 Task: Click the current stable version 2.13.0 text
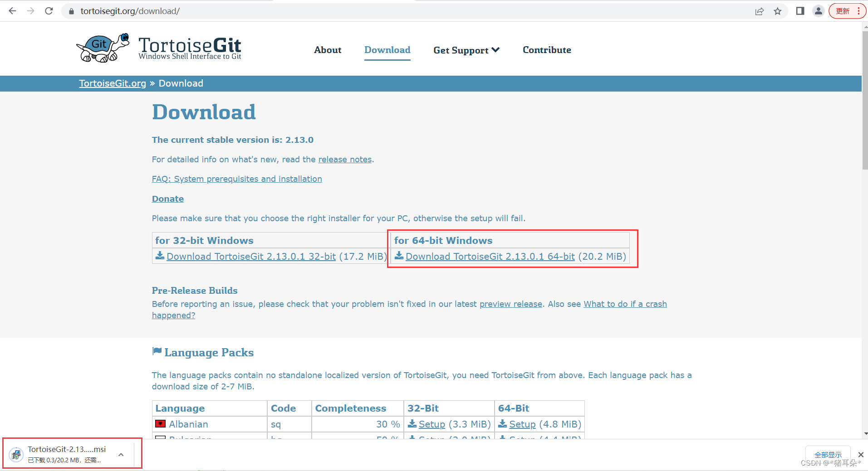tap(233, 140)
